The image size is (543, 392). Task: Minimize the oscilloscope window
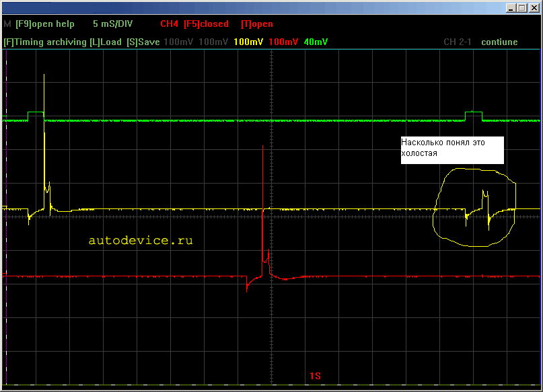[x=511, y=7]
